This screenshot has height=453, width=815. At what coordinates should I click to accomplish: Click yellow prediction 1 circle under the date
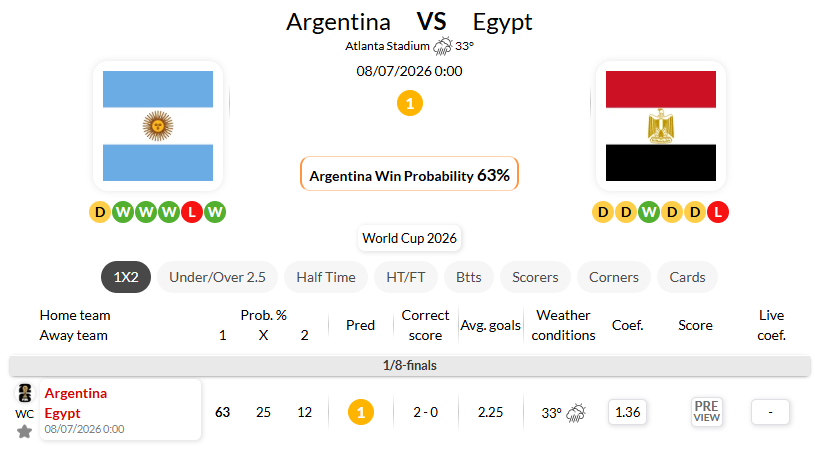point(410,103)
